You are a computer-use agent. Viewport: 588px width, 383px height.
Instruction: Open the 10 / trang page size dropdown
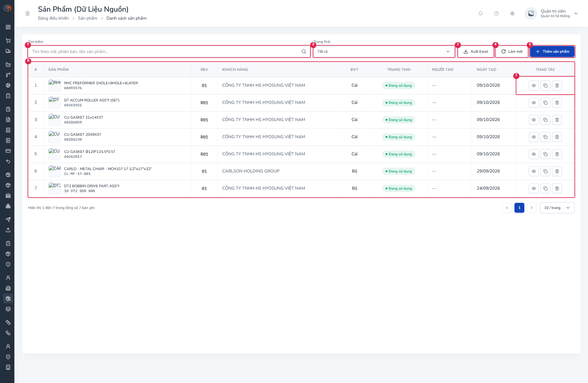557,208
